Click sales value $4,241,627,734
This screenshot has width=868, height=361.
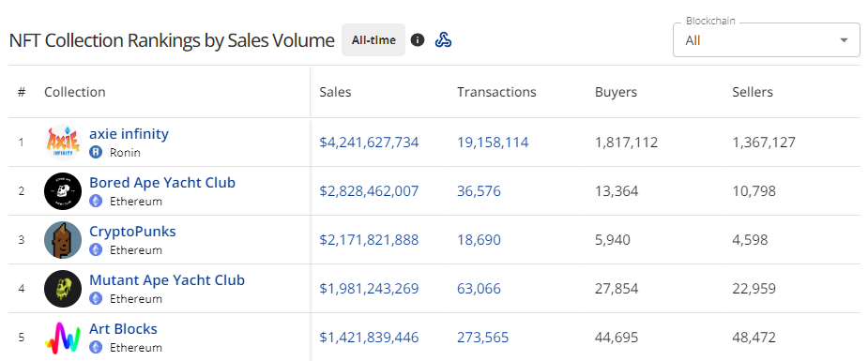click(x=369, y=143)
